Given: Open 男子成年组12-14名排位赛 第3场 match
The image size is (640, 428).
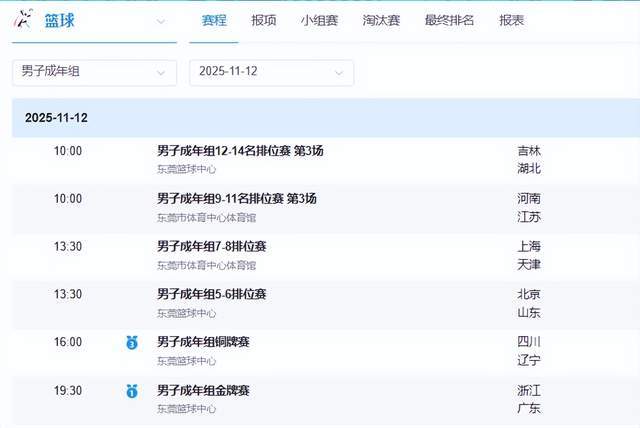Looking at the screenshot, I should 240,151.
